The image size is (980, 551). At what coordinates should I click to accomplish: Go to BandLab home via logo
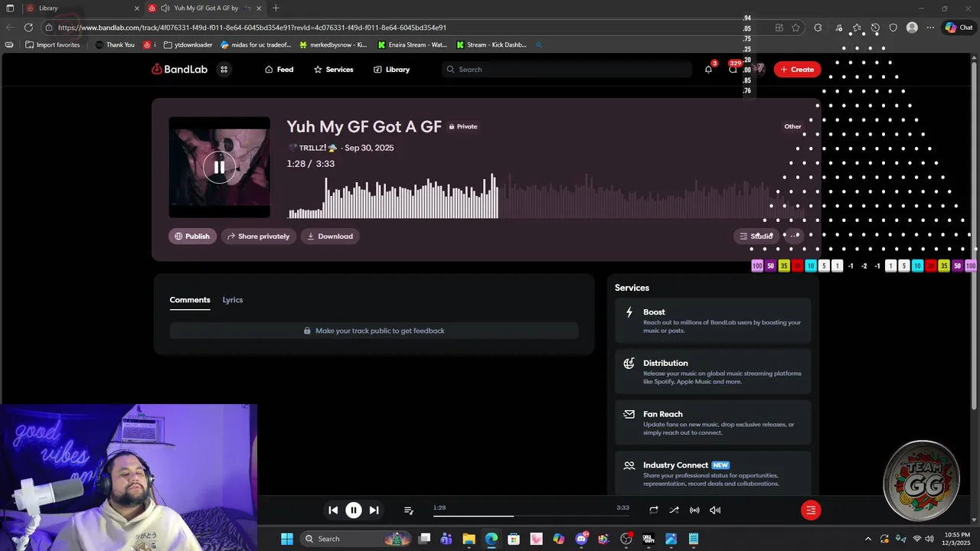(180, 70)
